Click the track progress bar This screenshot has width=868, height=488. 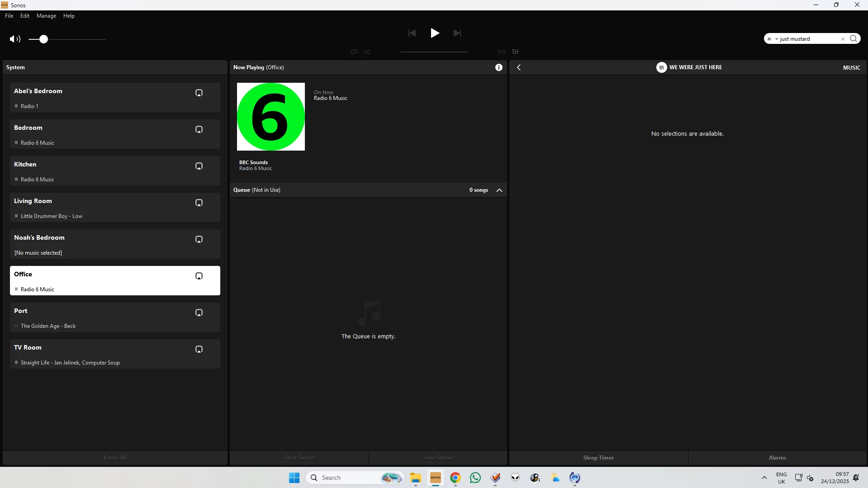pos(434,52)
